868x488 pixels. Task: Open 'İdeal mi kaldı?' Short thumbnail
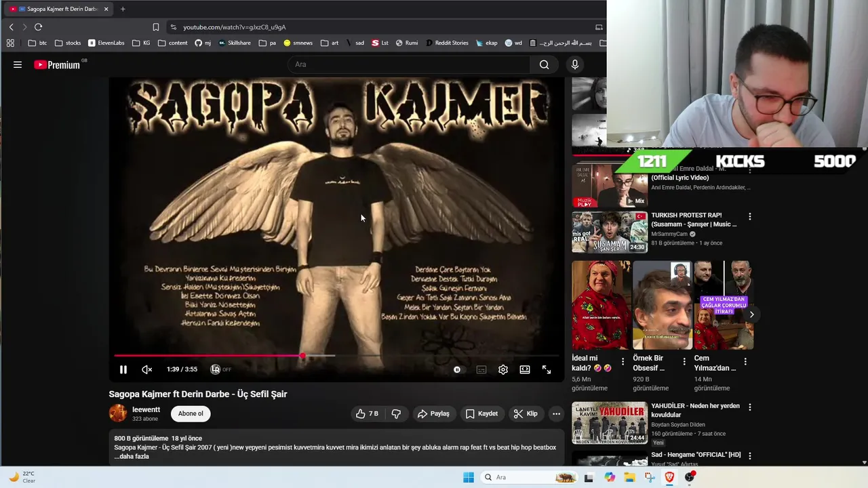click(x=601, y=305)
